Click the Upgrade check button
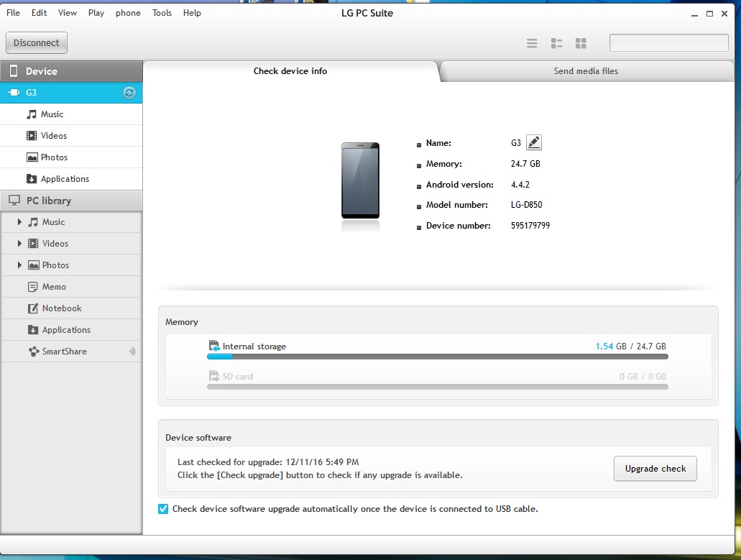 [x=655, y=468]
